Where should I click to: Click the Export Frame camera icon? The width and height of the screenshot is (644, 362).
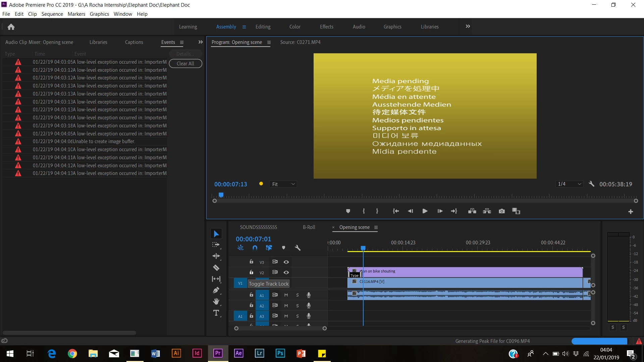click(501, 211)
